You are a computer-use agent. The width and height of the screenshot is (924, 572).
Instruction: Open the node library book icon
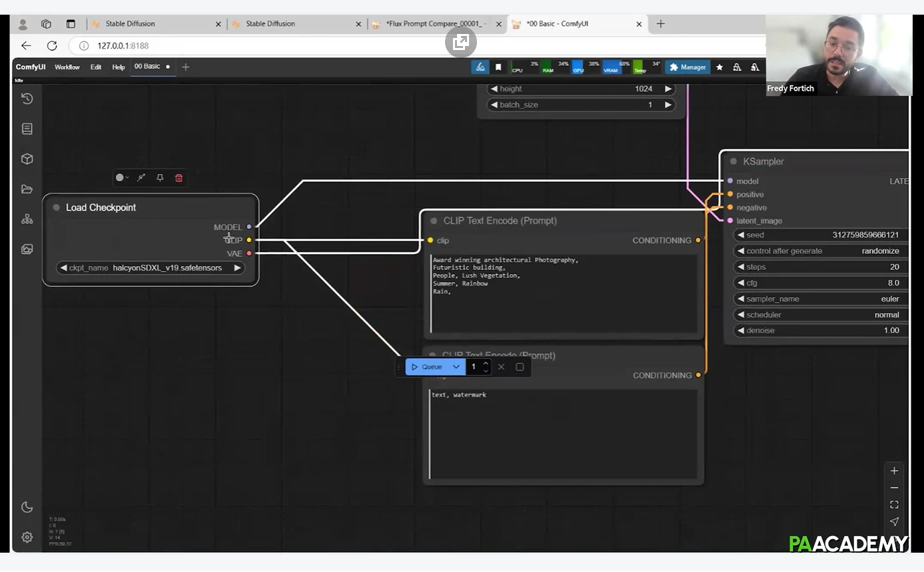click(27, 129)
